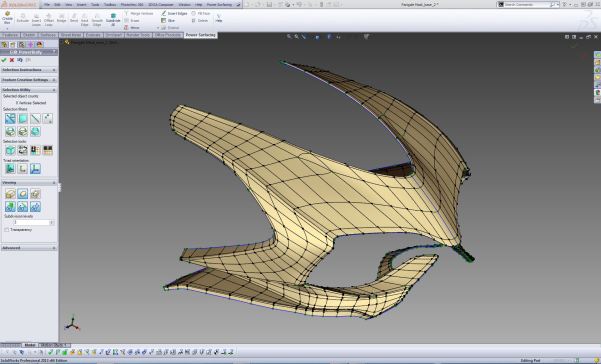The height and width of the screenshot is (364, 601).
Task: Activate the Mirror command
Action: click(132, 28)
